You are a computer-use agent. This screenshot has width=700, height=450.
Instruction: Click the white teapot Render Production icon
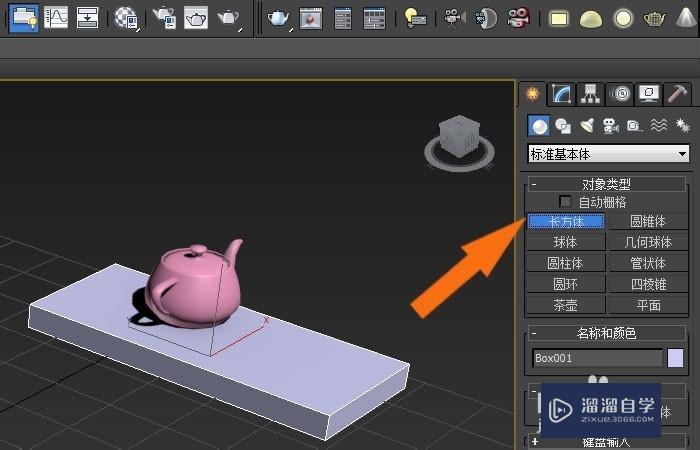[x=229, y=18]
